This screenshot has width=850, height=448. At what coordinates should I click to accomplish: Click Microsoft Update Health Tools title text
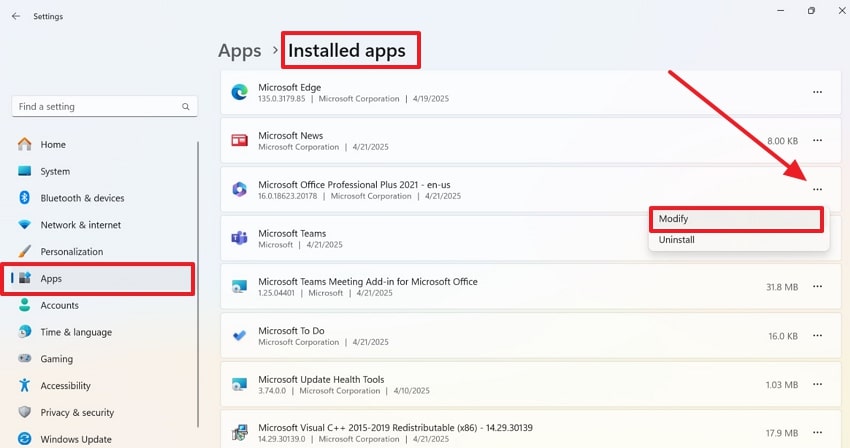pyautogui.click(x=321, y=379)
